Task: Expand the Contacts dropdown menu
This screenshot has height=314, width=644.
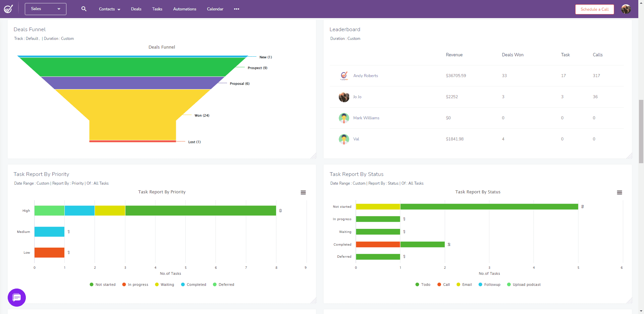Action: [109, 9]
